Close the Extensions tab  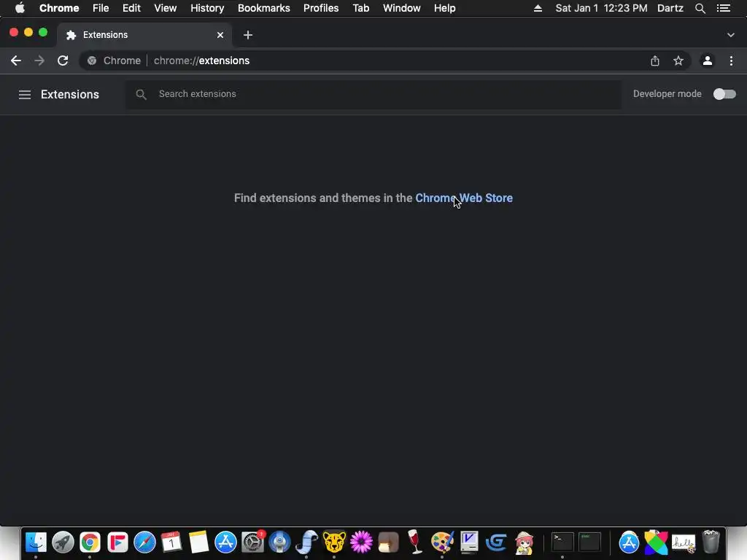click(x=220, y=35)
